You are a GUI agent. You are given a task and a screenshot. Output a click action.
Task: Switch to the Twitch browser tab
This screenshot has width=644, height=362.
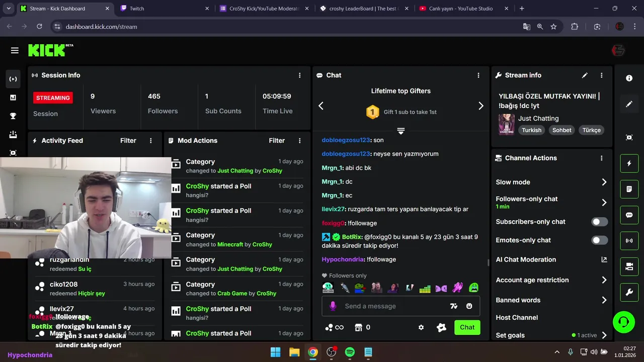pos(165,9)
